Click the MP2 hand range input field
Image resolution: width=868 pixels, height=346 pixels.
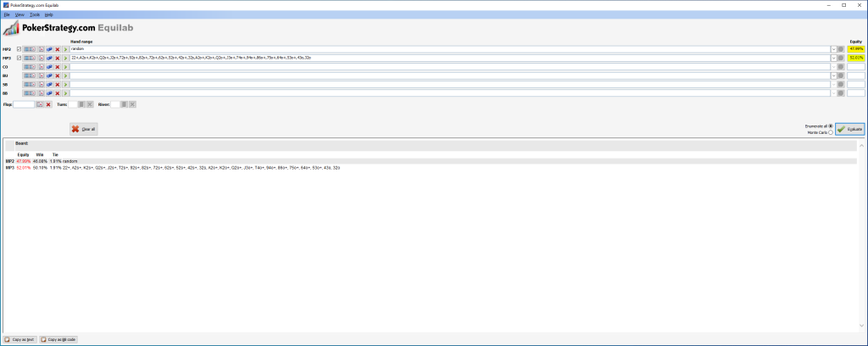[x=449, y=49]
